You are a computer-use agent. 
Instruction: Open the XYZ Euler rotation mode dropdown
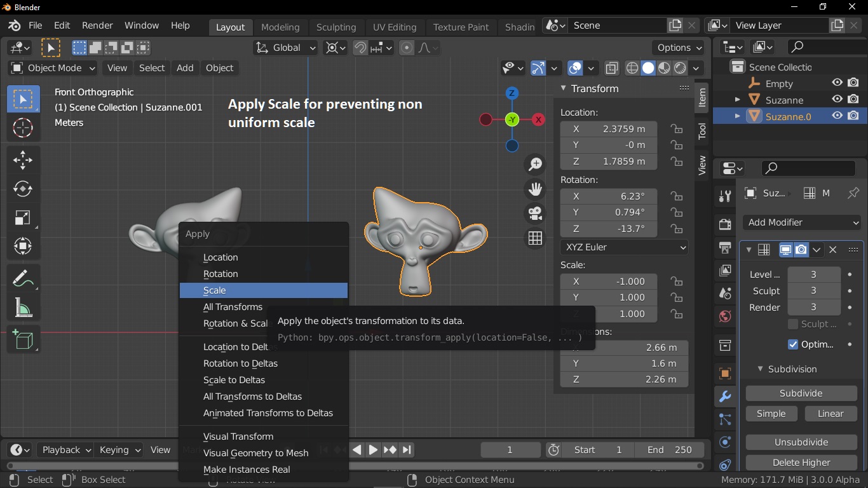624,247
